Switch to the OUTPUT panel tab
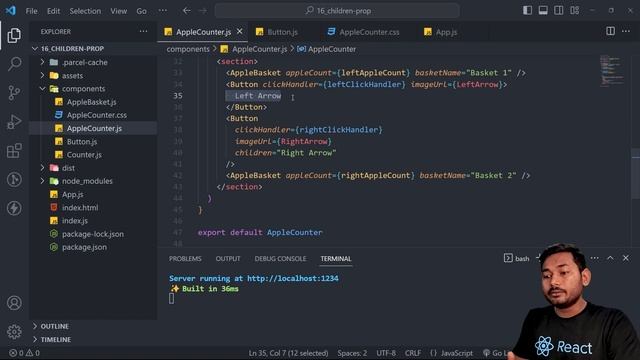The image size is (640, 360). point(228,259)
